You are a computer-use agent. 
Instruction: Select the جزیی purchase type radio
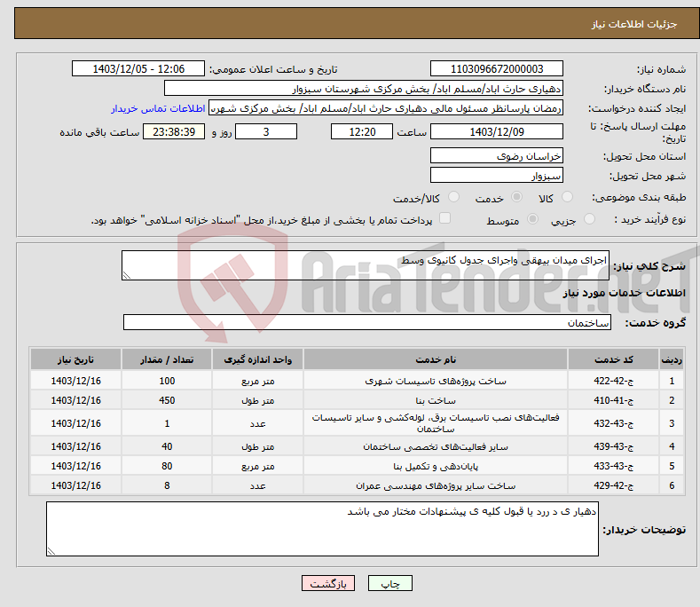589,219
